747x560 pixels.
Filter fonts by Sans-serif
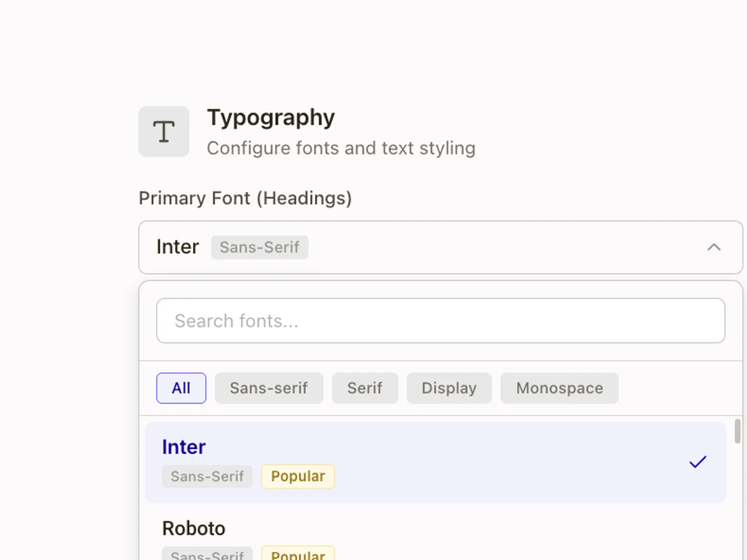click(268, 388)
